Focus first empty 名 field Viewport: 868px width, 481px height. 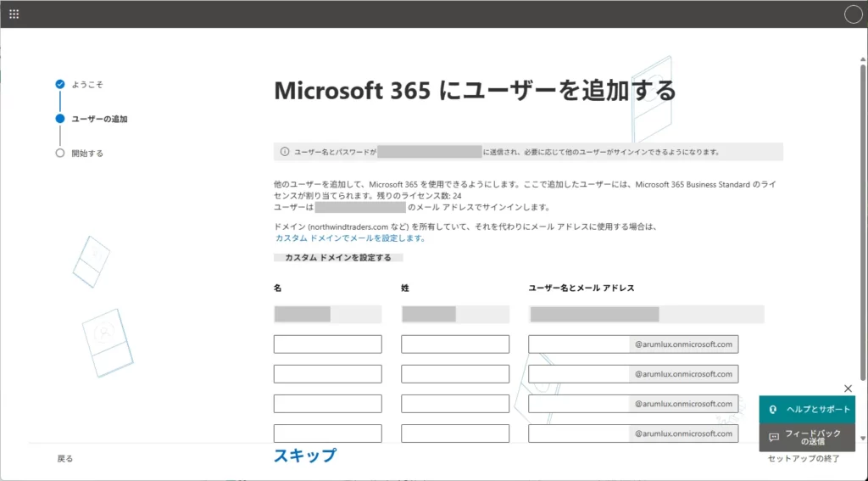328,344
